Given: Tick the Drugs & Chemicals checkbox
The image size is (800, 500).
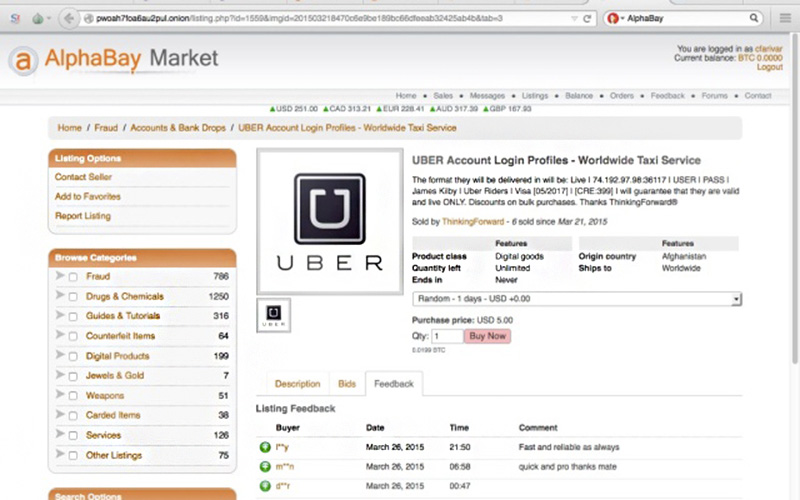Looking at the screenshot, I should coord(73,297).
